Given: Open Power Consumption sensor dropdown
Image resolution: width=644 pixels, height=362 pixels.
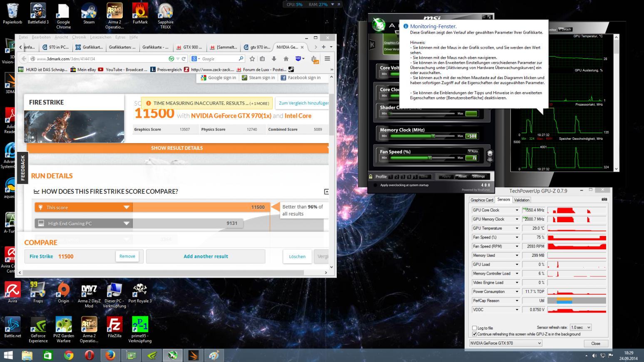Looking at the screenshot, I should [x=517, y=292].
